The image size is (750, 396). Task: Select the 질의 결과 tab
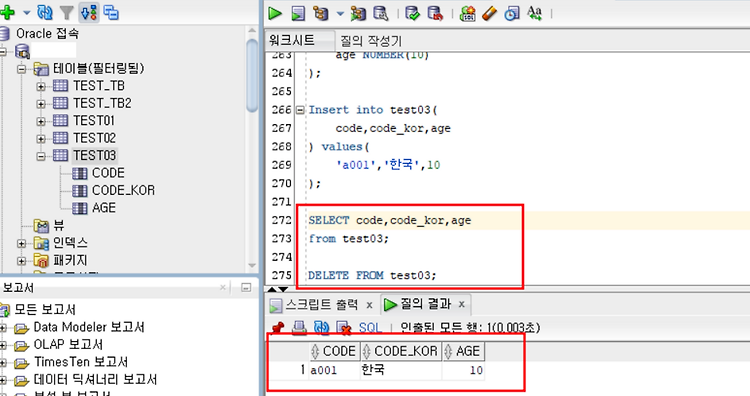click(425, 304)
